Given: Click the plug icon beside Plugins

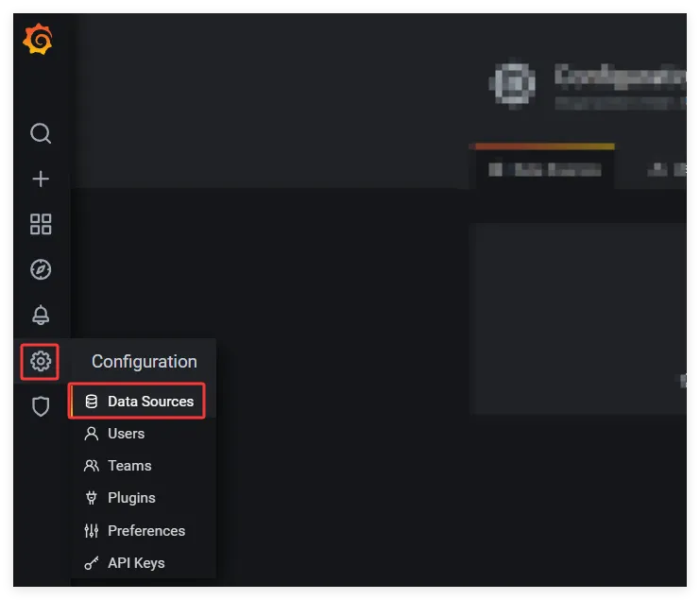Looking at the screenshot, I should pos(92,498).
